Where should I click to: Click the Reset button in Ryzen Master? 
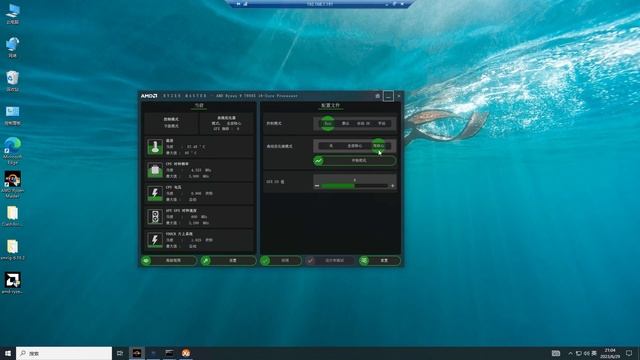(380, 260)
